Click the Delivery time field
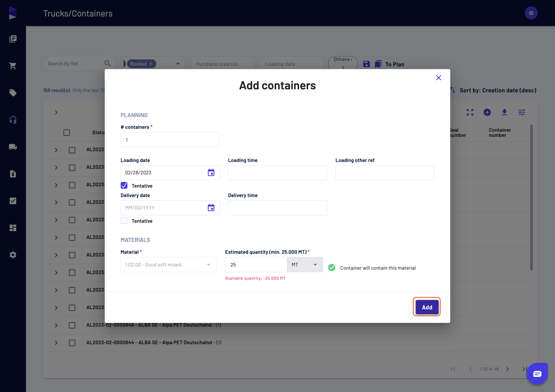This screenshot has width=555, height=392. (277, 208)
